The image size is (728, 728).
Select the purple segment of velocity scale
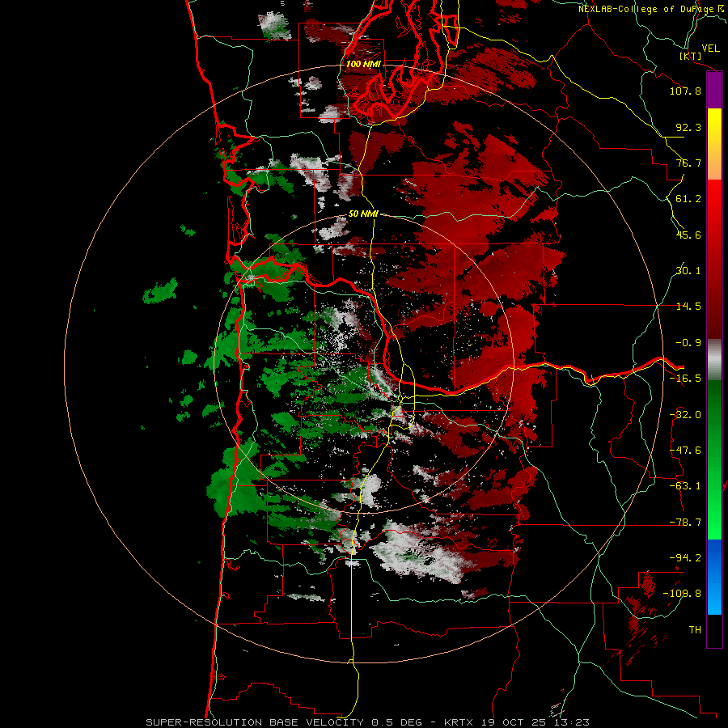coord(714,90)
